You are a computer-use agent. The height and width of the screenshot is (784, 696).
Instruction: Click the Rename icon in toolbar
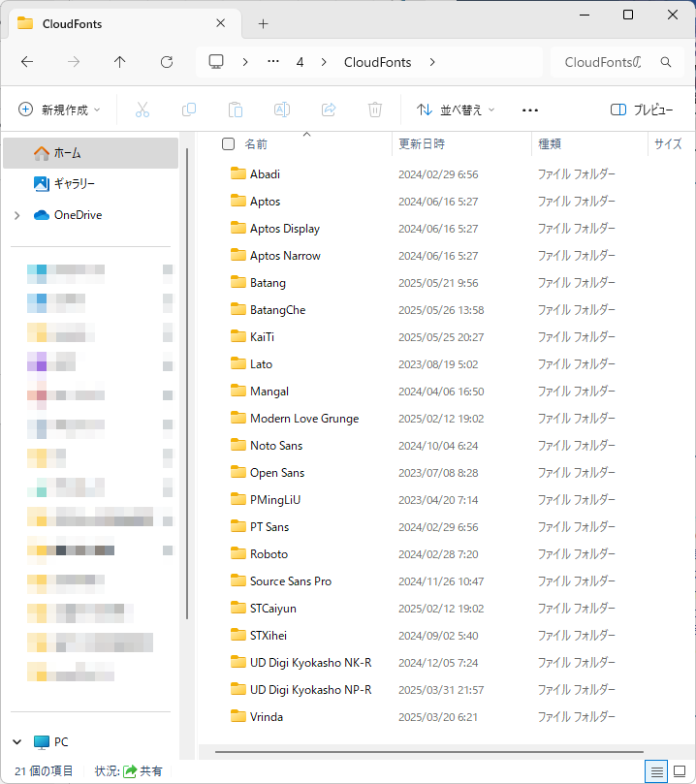(x=282, y=110)
